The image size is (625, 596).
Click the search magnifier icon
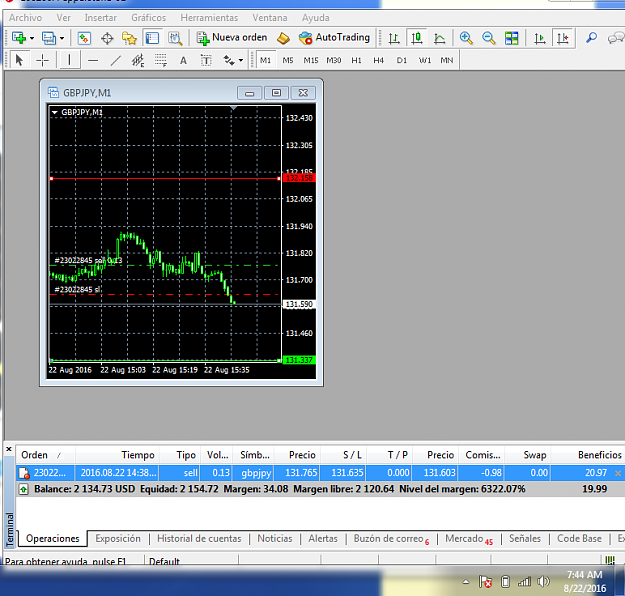[x=591, y=38]
